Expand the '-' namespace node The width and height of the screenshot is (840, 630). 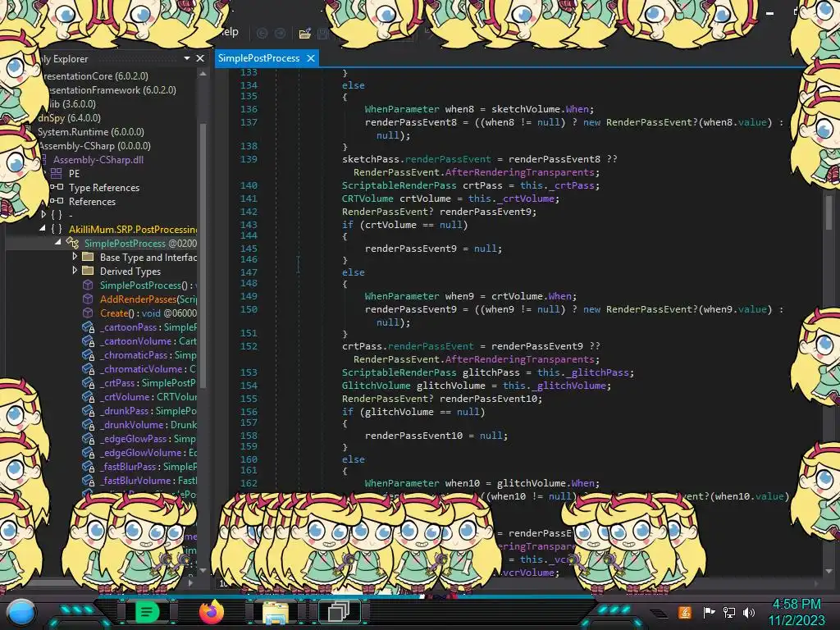(44, 215)
